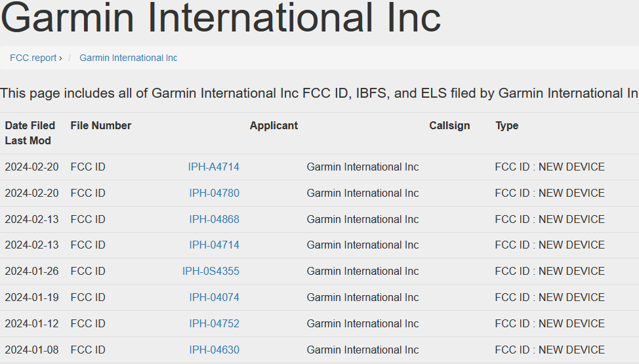639x364 pixels.
Task: Open the IPH-04630 filing link
Action: click(214, 350)
